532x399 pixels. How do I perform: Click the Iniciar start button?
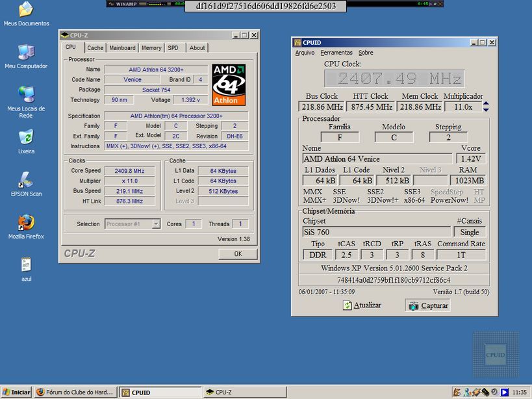16,393
